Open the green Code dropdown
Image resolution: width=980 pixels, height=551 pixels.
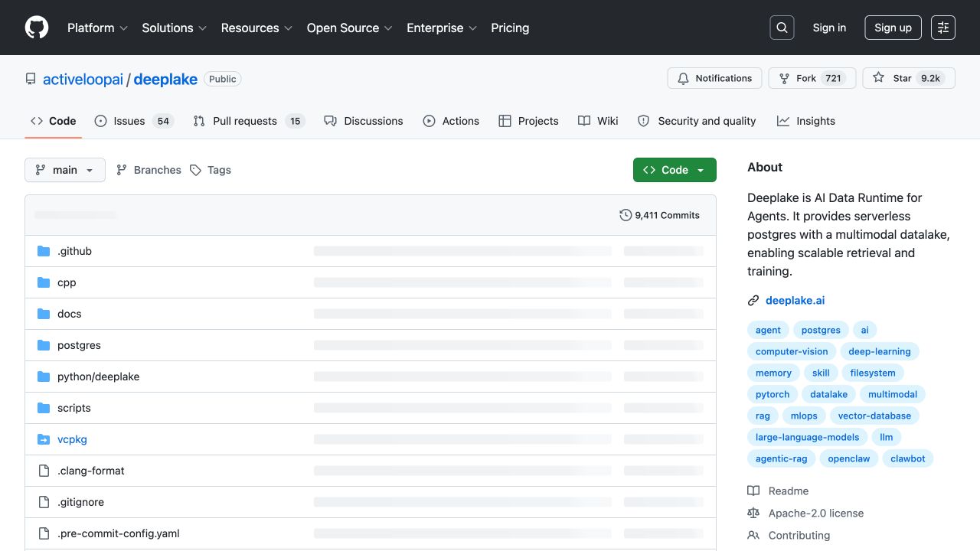[675, 170]
